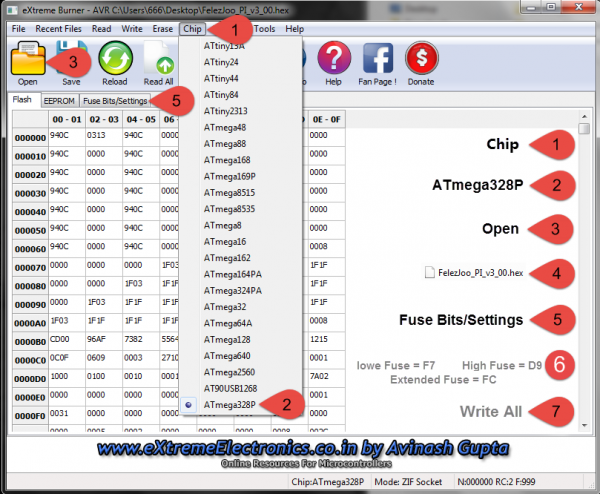Select ATmega16 chip
This screenshot has height=494, width=600.
[241, 242]
